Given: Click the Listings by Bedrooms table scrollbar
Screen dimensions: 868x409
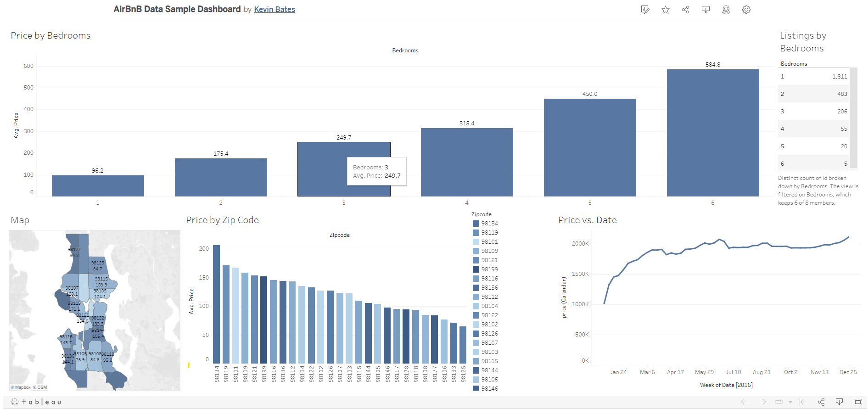Looking at the screenshot, I should point(853,118).
